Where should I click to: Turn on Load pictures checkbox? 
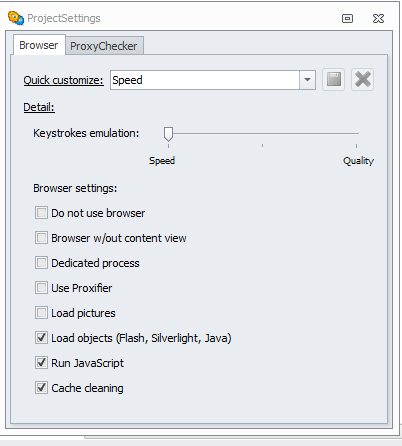point(41,313)
